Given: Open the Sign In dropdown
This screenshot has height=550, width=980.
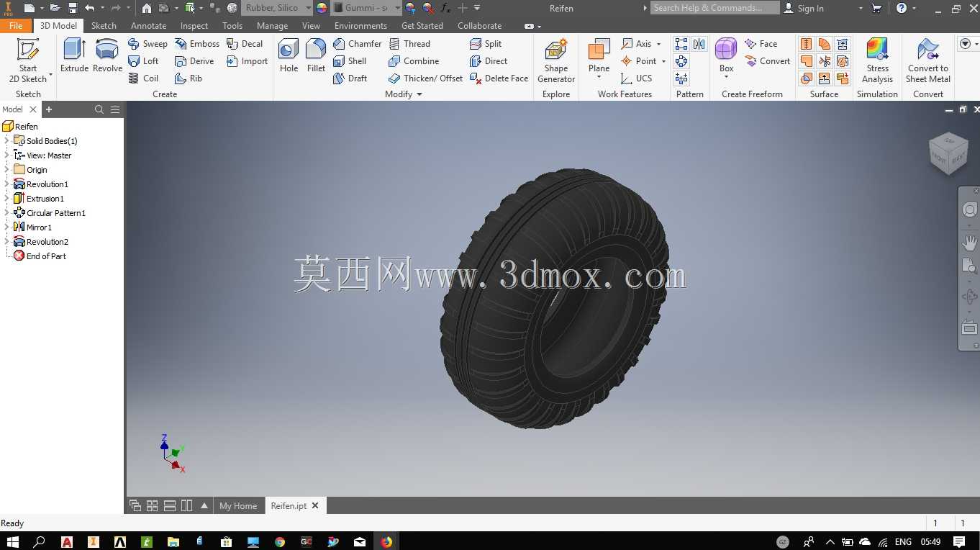Looking at the screenshot, I should tap(861, 8).
